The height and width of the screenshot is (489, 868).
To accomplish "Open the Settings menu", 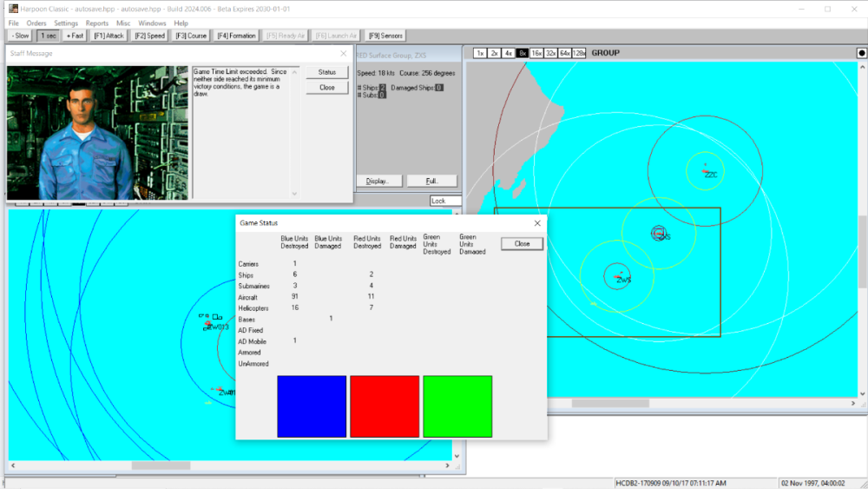I will [x=66, y=23].
